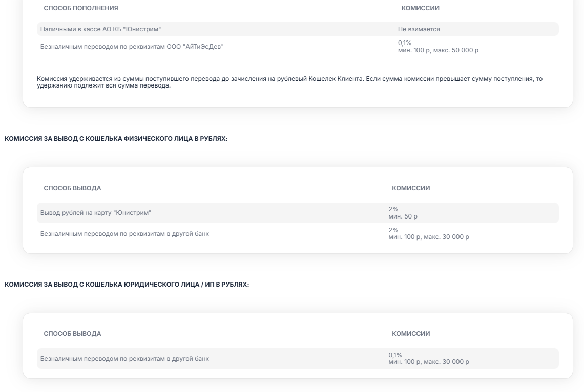Click the "0,1%" value in the ООО "АйТиЭсДев" row
Image resolution: width=584 pixels, height=392 pixels.
(x=405, y=43)
